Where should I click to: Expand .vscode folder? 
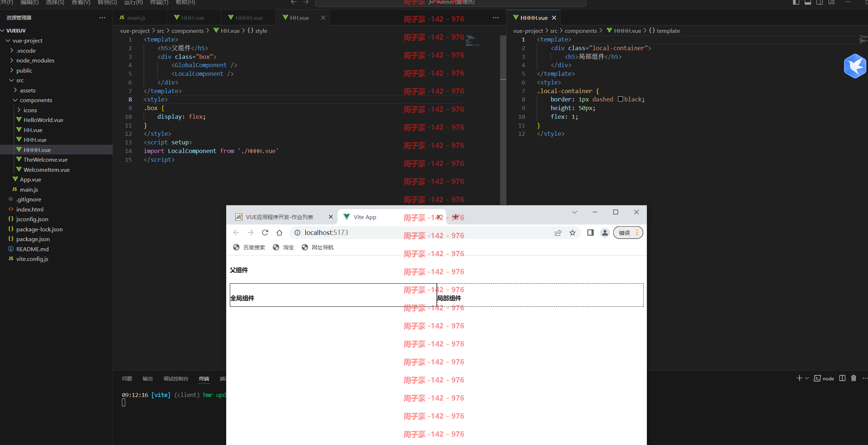click(56, 51)
